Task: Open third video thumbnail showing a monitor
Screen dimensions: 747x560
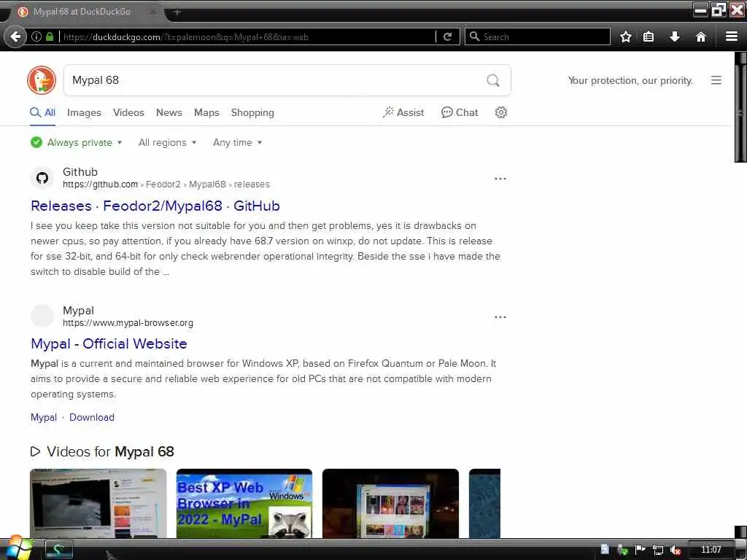Action: coord(391,503)
